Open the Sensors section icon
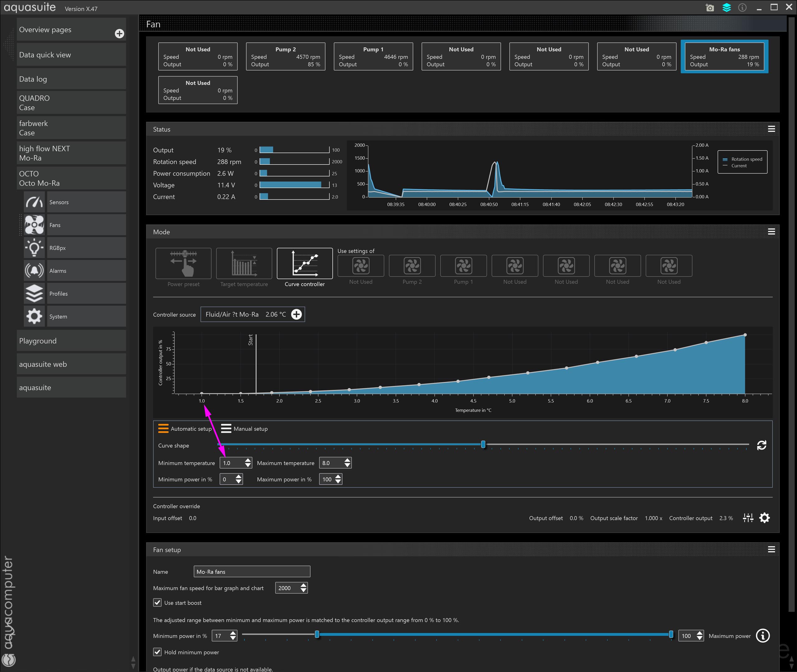The width and height of the screenshot is (797, 672). (34, 202)
